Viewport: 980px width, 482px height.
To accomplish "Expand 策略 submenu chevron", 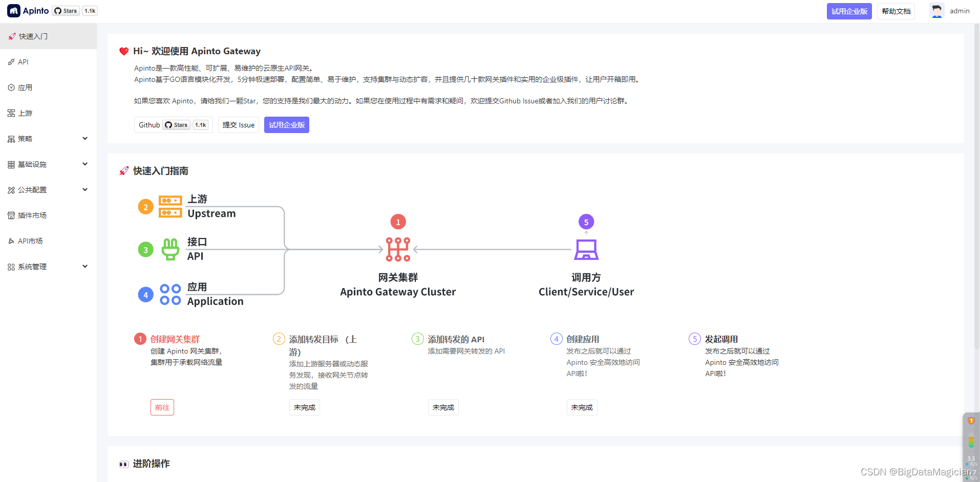I will 85,138.
